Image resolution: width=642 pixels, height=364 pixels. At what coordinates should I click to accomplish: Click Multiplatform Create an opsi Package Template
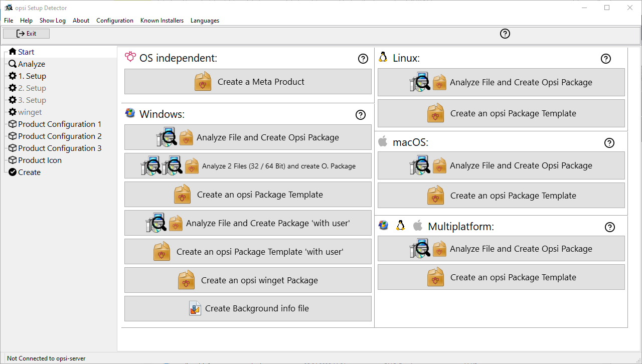pyautogui.click(x=501, y=277)
